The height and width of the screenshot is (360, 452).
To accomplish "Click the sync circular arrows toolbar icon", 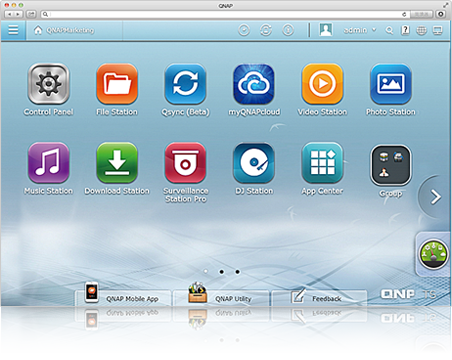I will [x=266, y=30].
